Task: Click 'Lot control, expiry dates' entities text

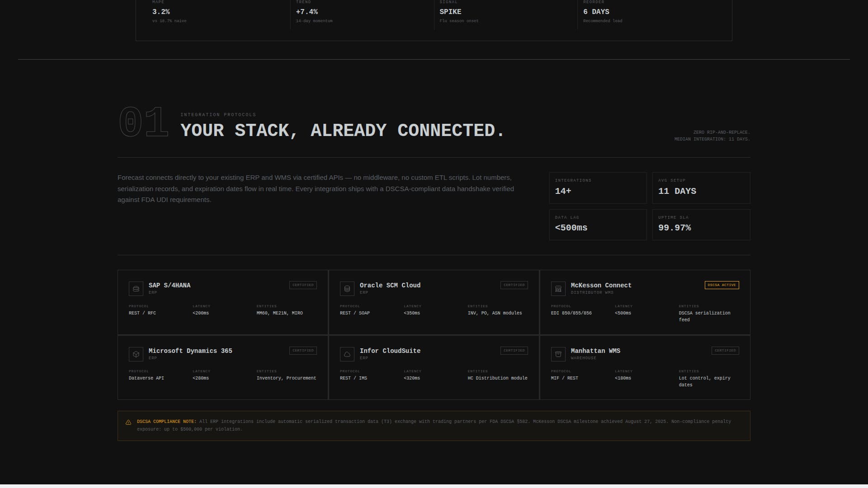Action: pyautogui.click(x=704, y=381)
